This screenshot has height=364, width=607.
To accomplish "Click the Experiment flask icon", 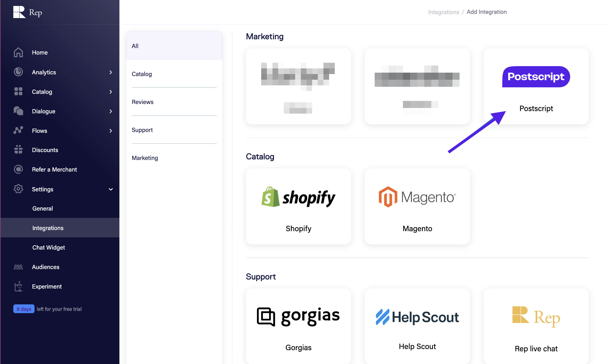I will 18,286.
